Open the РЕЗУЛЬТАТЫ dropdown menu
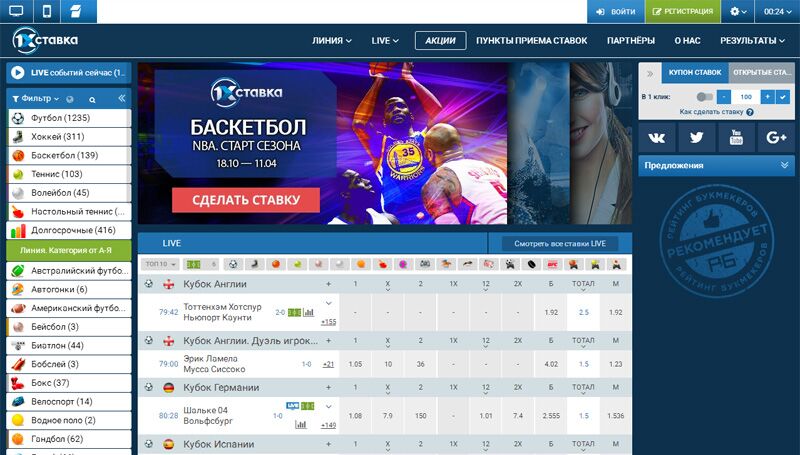 [753, 40]
